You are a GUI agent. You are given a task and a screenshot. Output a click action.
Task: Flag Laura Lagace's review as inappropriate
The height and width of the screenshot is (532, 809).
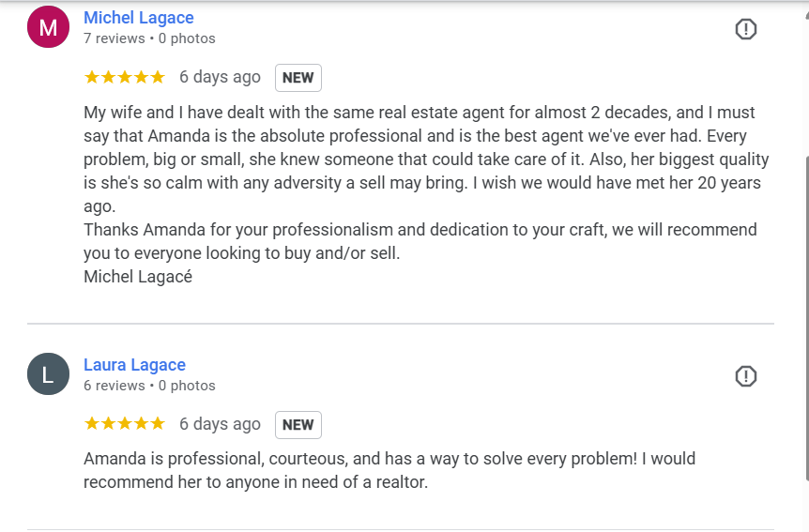coord(745,376)
